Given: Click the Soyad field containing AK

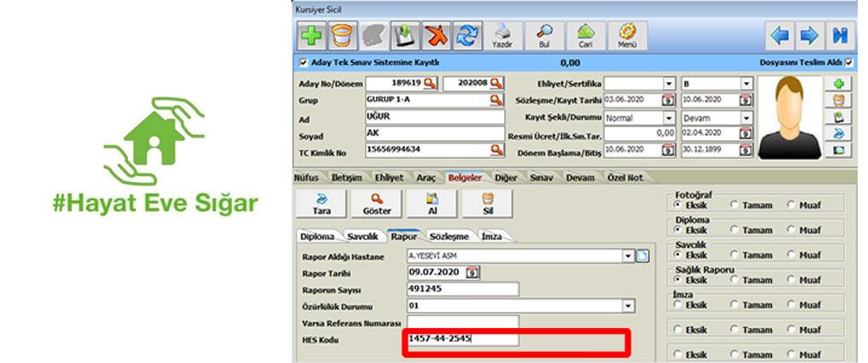Looking at the screenshot, I should click(x=435, y=133).
